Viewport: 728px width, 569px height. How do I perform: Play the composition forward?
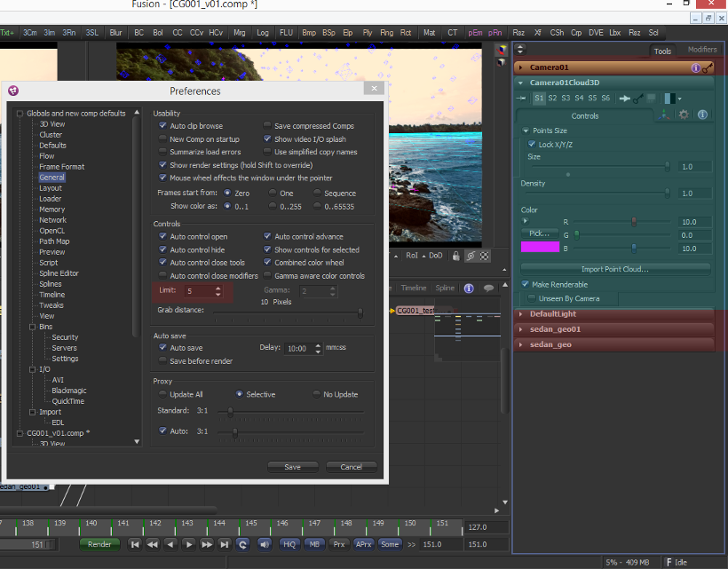click(188, 544)
